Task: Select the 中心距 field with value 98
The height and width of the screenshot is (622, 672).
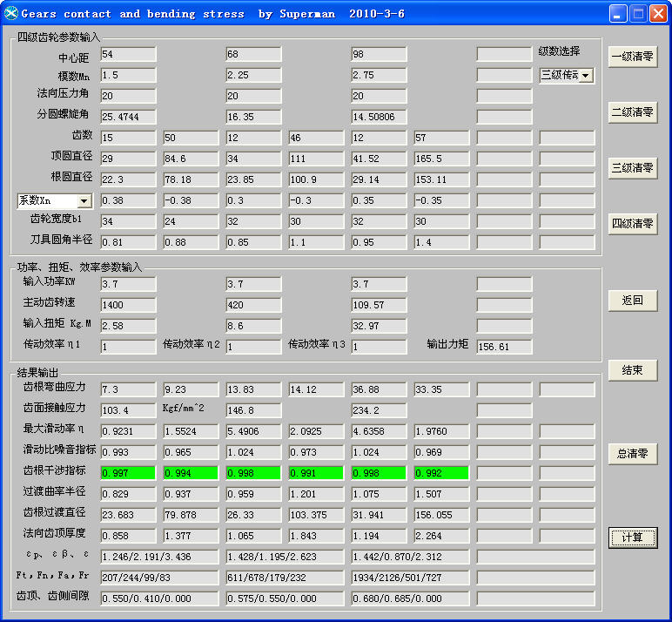Action: [379, 54]
